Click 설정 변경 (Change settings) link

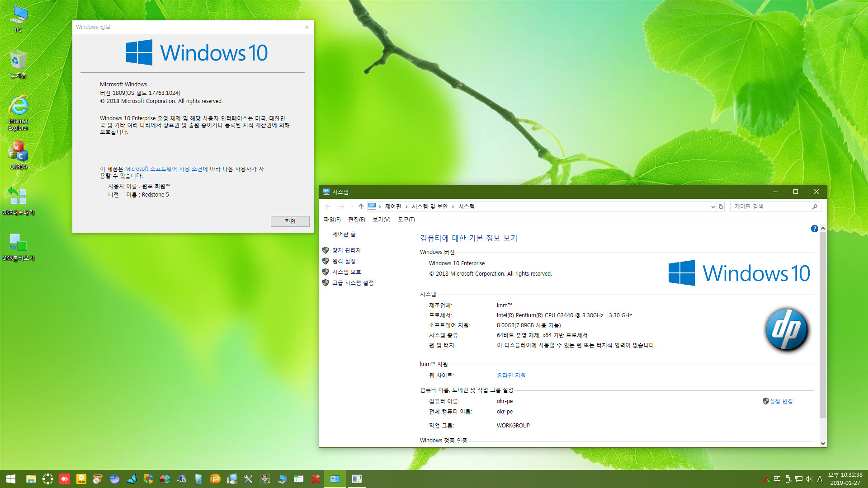[781, 401]
